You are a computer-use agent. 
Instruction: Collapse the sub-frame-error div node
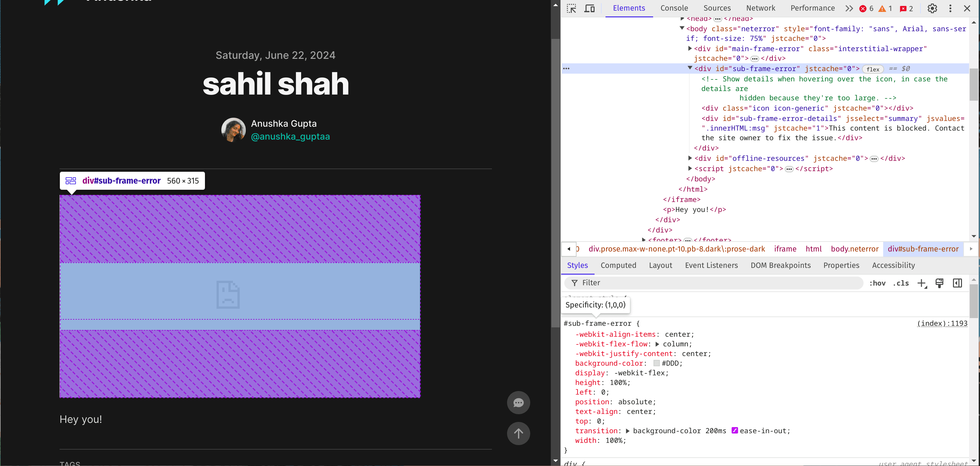(x=690, y=68)
